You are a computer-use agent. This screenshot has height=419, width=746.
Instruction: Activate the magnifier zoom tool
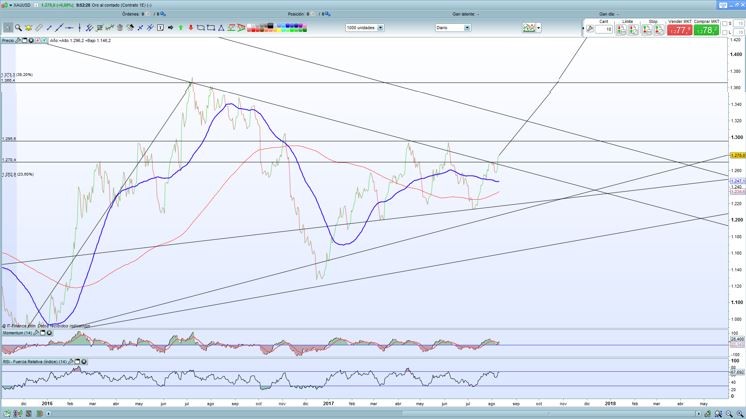(19, 28)
